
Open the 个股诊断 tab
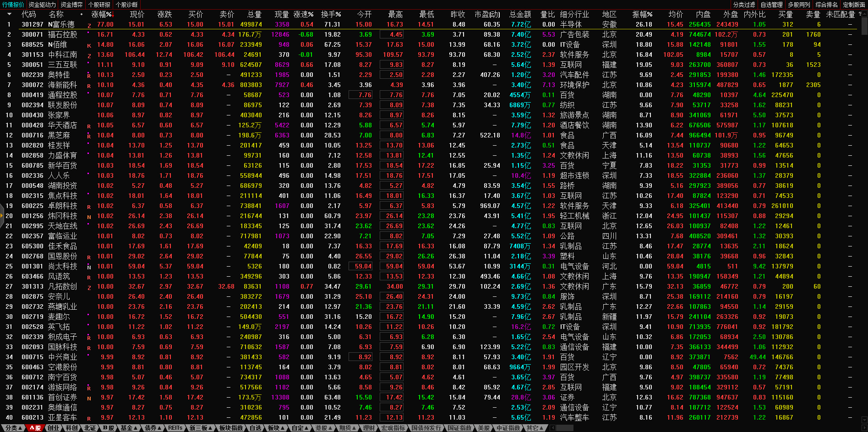[127, 5]
